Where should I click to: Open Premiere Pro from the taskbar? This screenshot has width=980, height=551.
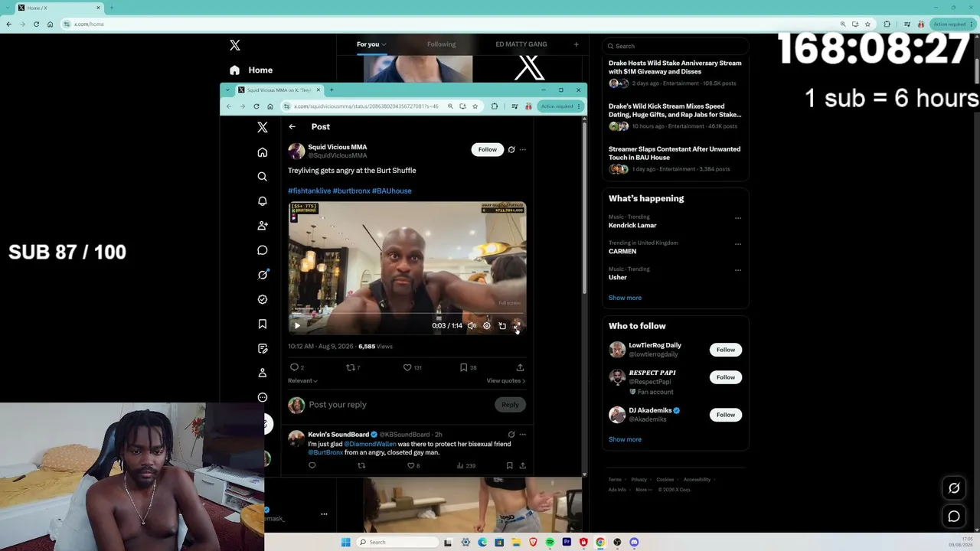pyautogui.click(x=567, y=542)
